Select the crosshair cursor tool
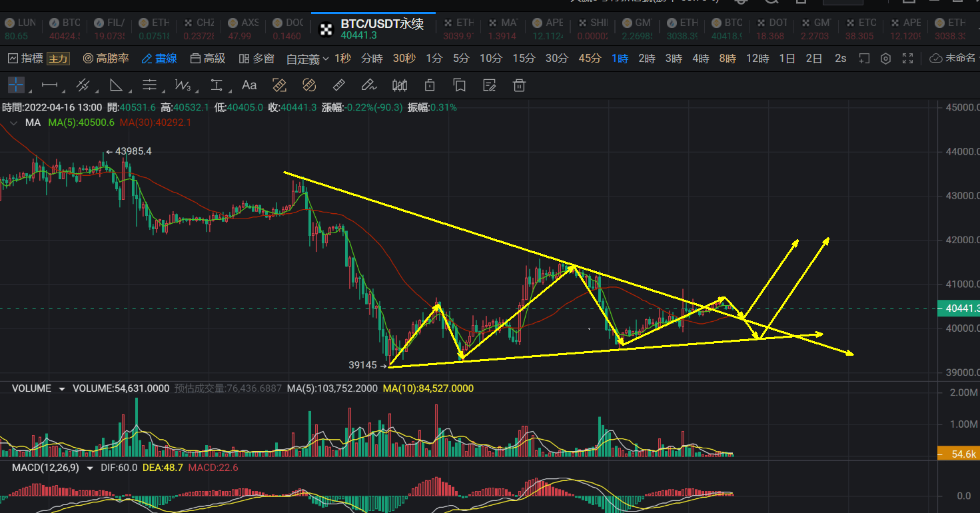Image resolution: width=980 pixels, height=513 pixels. tap(16, 85)
